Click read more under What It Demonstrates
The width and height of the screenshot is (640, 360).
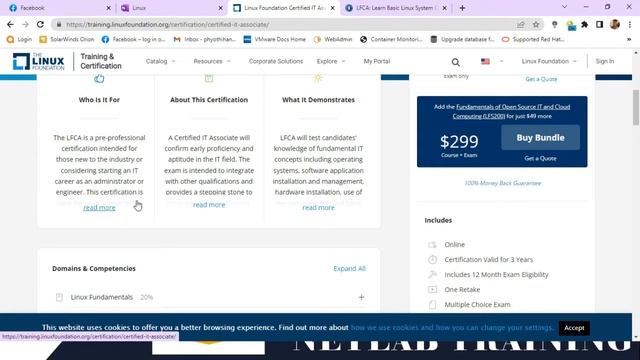318,208
